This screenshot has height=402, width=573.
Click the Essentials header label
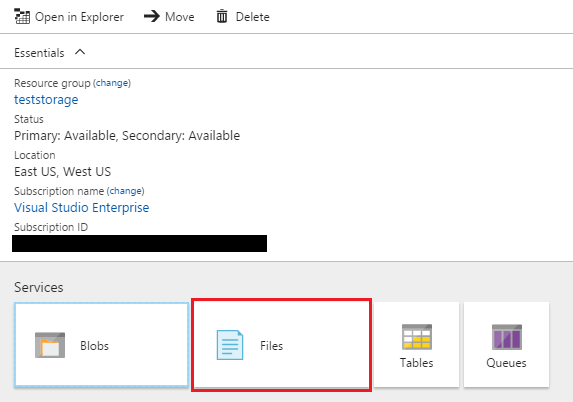click(x=39, y=53)
